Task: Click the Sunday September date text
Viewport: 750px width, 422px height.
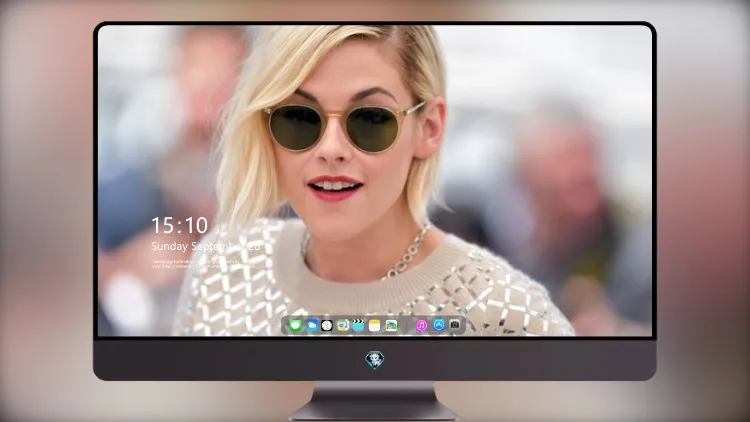Action: click(x=206, y=246)
